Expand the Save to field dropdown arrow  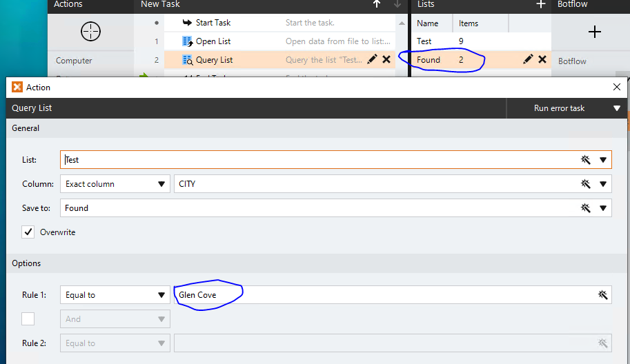coord(603,208)
